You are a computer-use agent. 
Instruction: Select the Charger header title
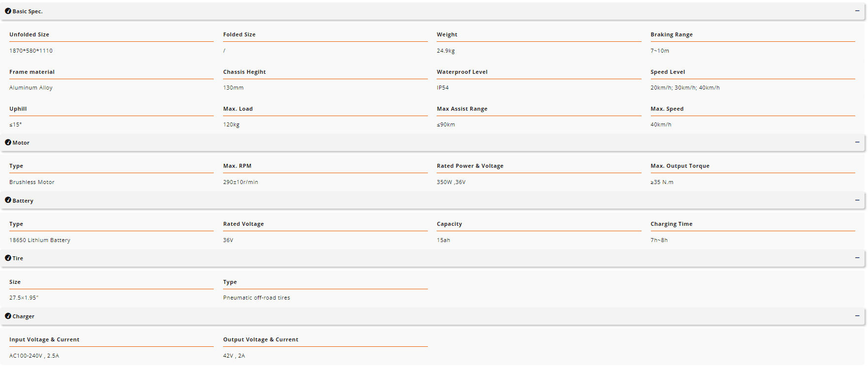(23, 316)
